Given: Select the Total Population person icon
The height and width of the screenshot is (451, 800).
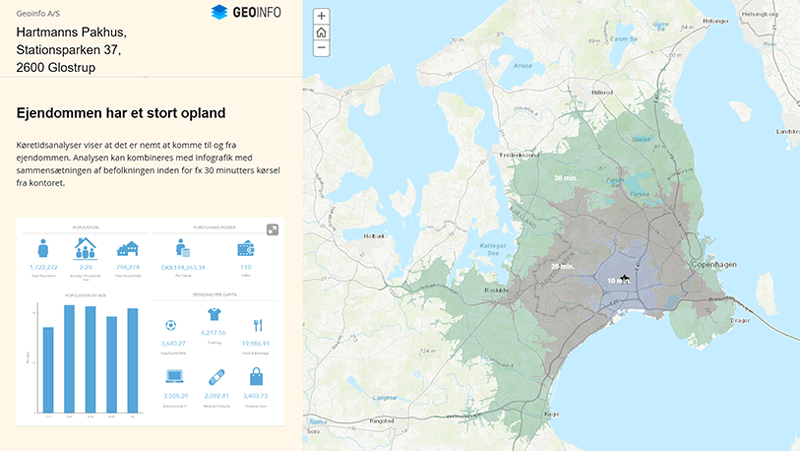Looking at the screenshot, I should click(x=43, y=248).
